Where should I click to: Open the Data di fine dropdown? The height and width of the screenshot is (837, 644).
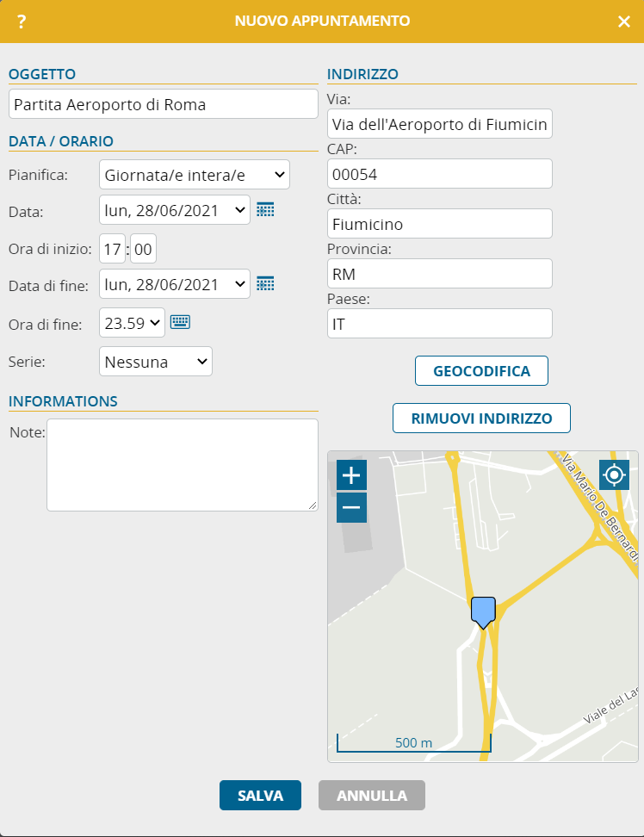coord(175,283)
